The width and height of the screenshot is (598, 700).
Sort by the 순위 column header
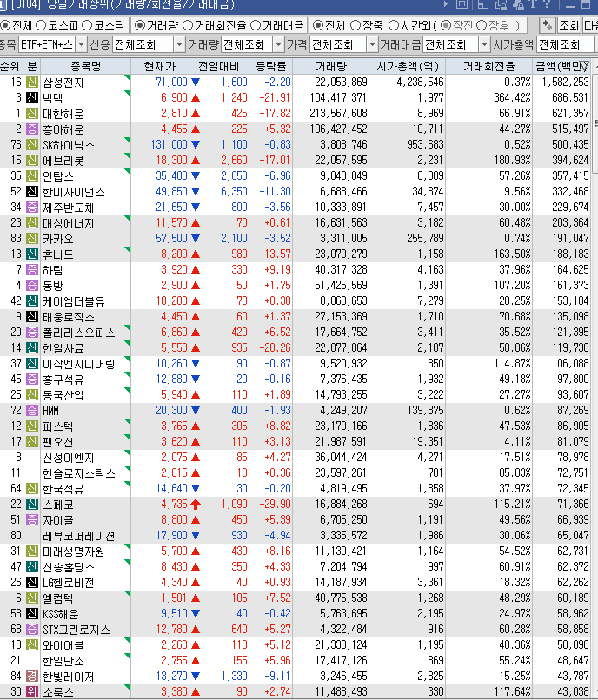10,67
